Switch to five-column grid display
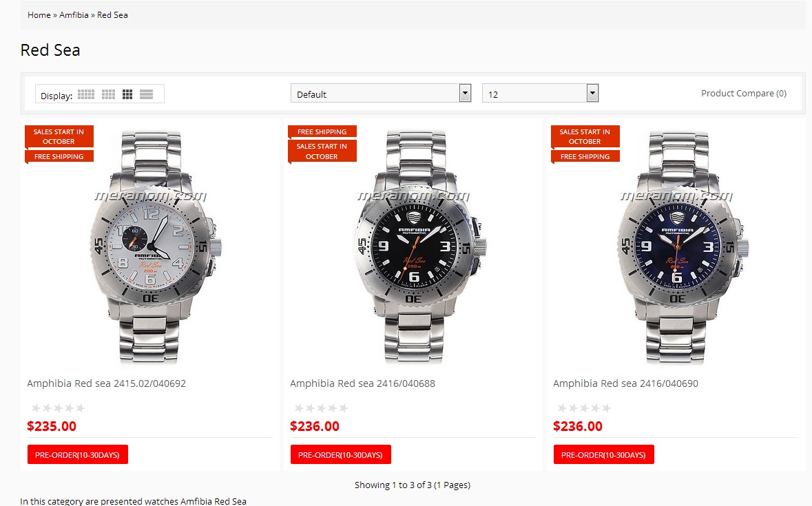Screen dimensions: 812x506 [x=86, y=94]
